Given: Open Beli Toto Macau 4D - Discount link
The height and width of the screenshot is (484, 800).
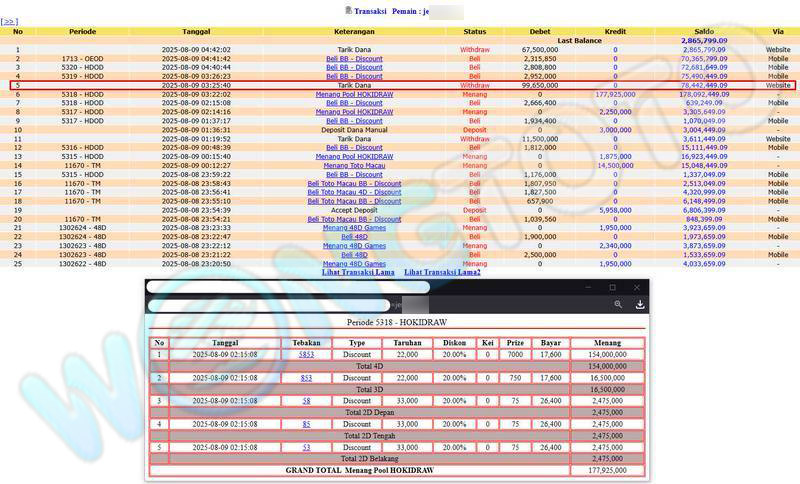Looking at the screenshot, I should [354, 192].
